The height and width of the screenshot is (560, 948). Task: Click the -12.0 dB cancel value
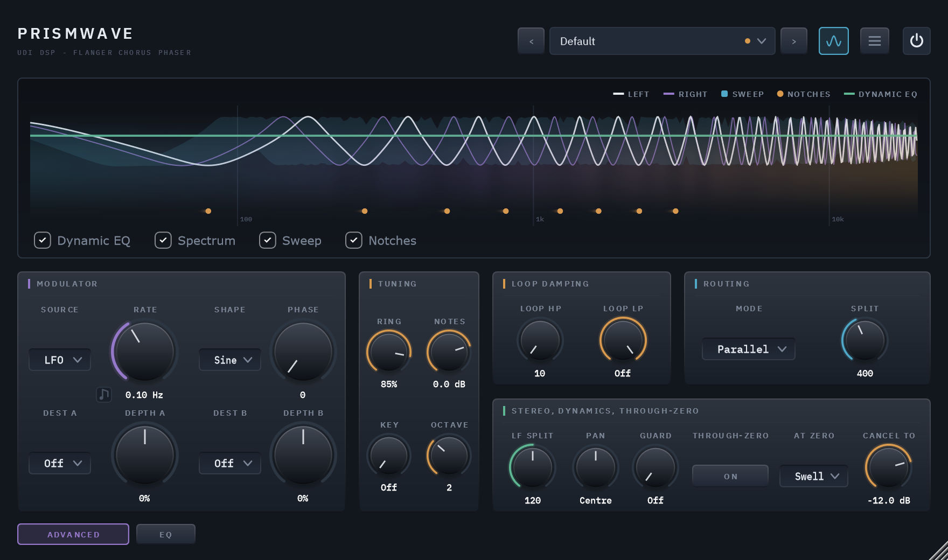point(889,500)
